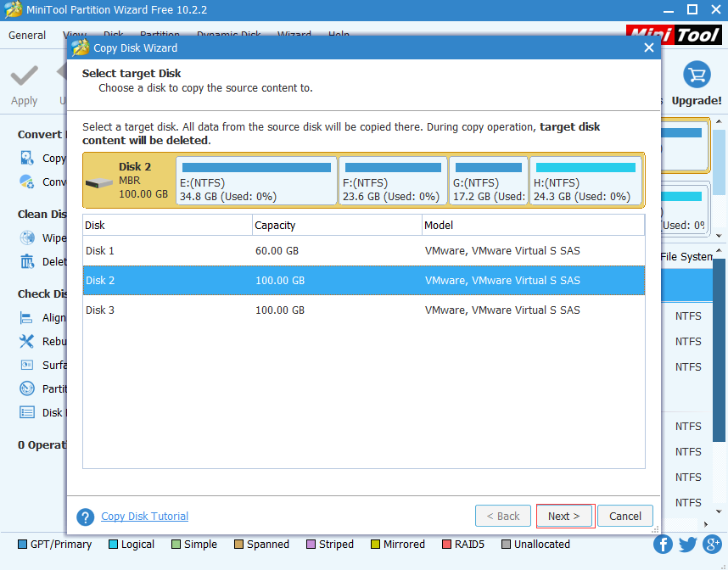
Task: Click the Partition Recovery sidebar icon
Action: point(27,388)
